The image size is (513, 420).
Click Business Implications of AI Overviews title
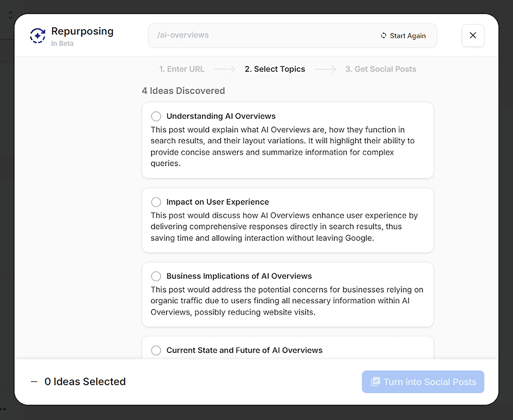[239, 276]
